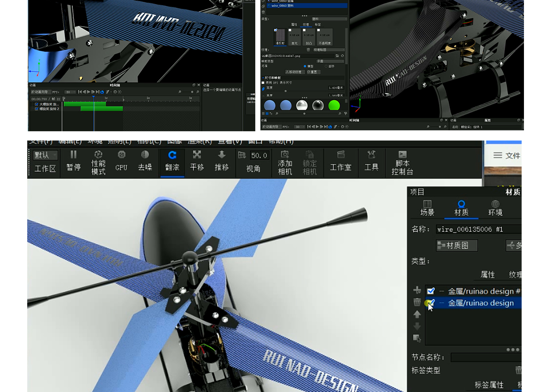This screenshot has width=553, height=392.
Task: Move label down with arrow icon
Action: click(417, 326)
